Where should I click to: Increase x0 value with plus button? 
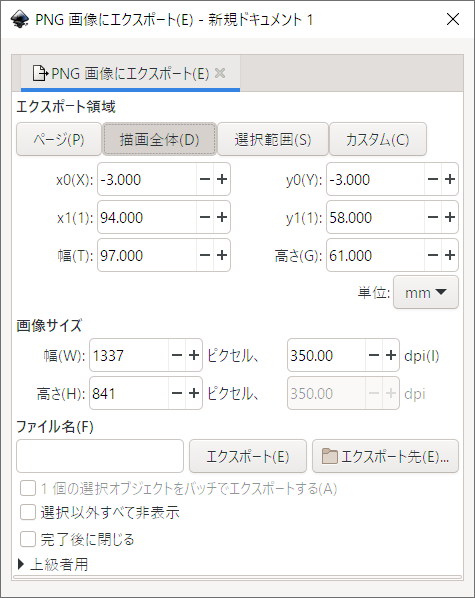pyautogui.click(x=222, y=179)
